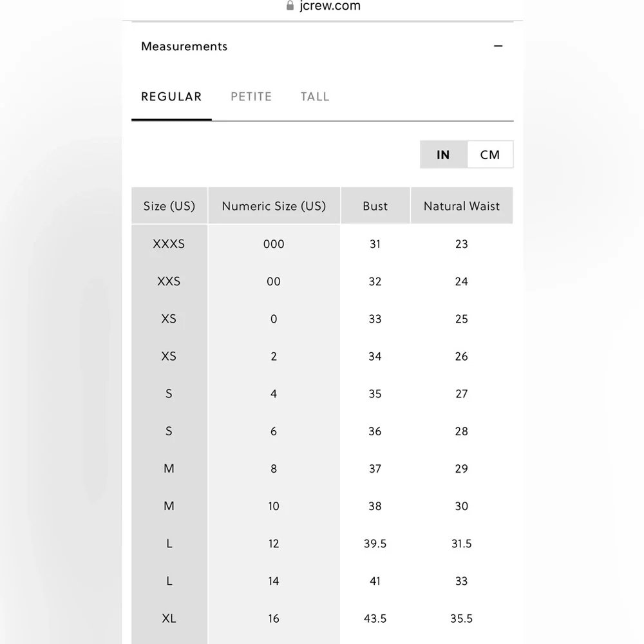Click the Bust column header
This screenshot has width=644, height=644.
click(x=375, y=206)
